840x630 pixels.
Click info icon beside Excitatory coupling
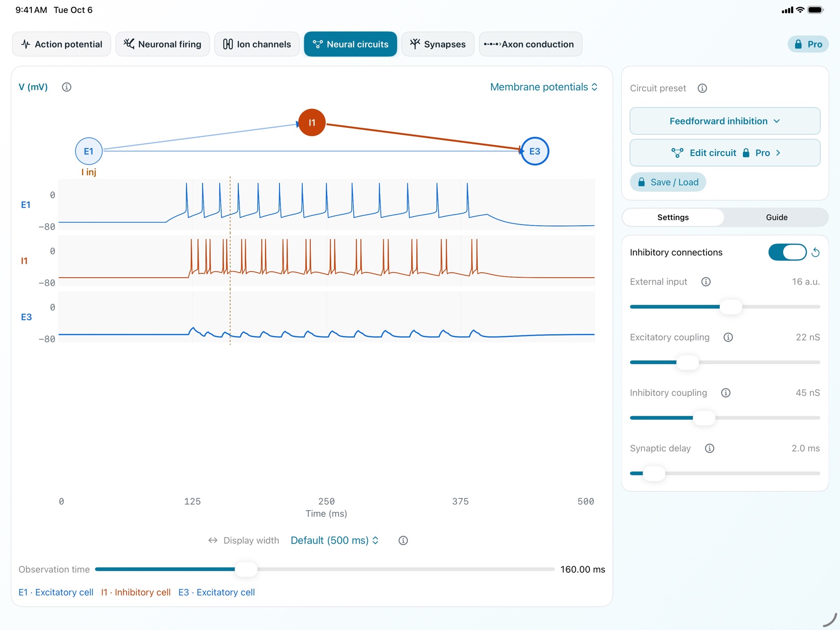pos(728,337)
